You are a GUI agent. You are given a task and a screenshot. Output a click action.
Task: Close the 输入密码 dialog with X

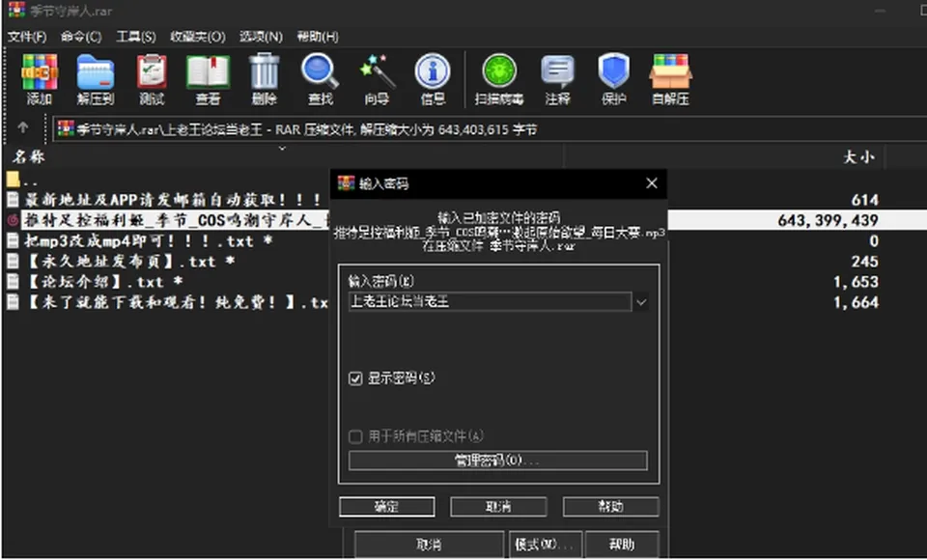click(652, 183)
